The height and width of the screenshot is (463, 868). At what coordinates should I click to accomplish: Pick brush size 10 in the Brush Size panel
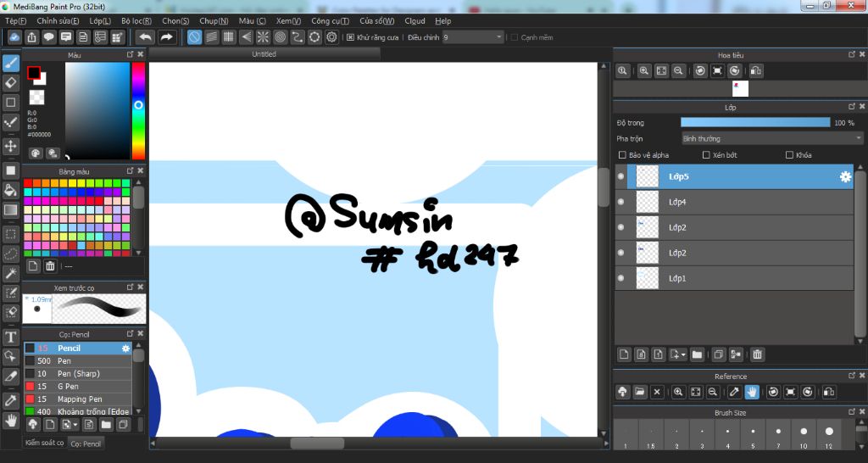click(804, 435)
